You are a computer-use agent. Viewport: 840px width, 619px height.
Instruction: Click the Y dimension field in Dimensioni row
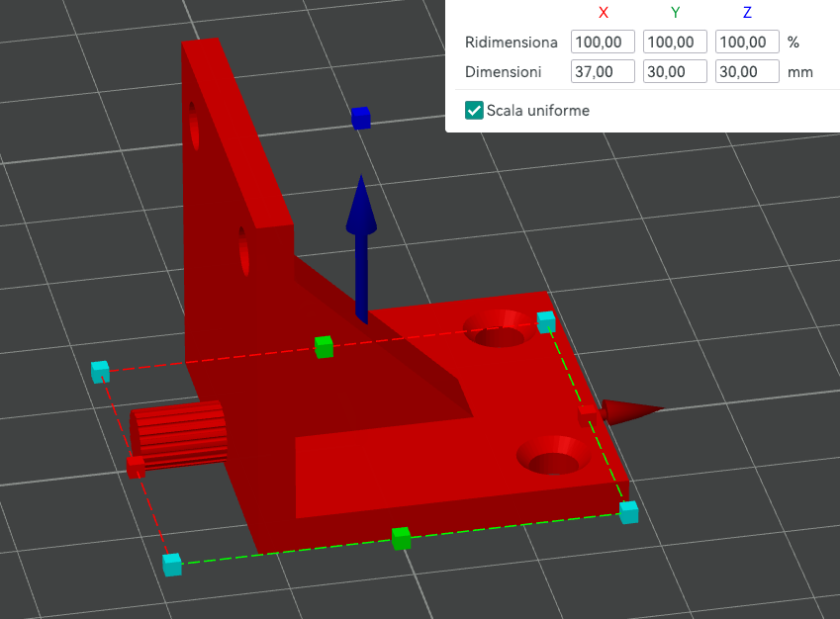(675, 72)
